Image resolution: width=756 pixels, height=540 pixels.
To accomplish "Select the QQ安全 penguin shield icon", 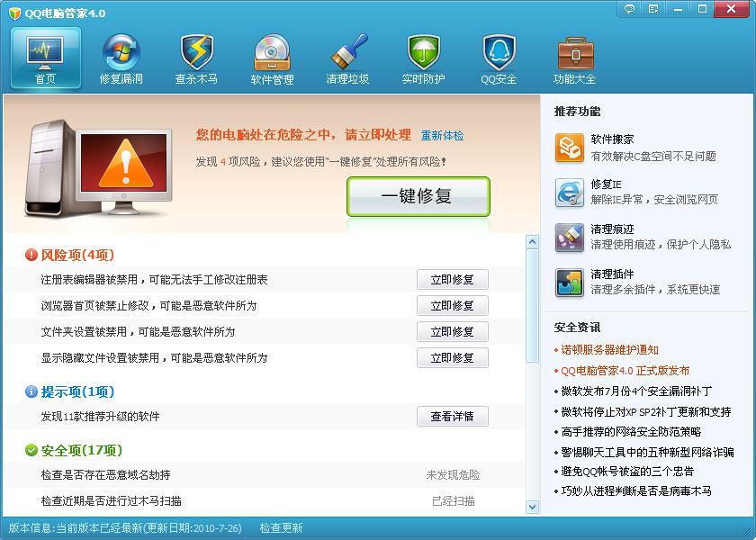I will click(x=499, y=52).
